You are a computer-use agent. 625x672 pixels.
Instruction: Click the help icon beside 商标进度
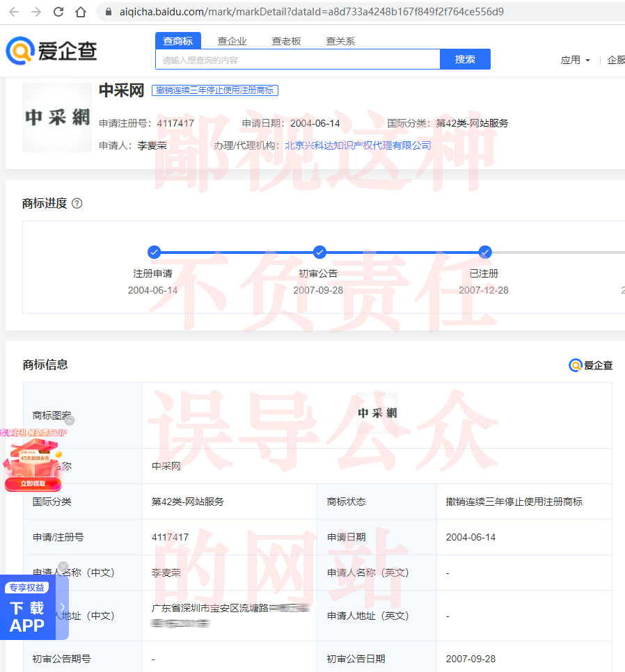77,204
